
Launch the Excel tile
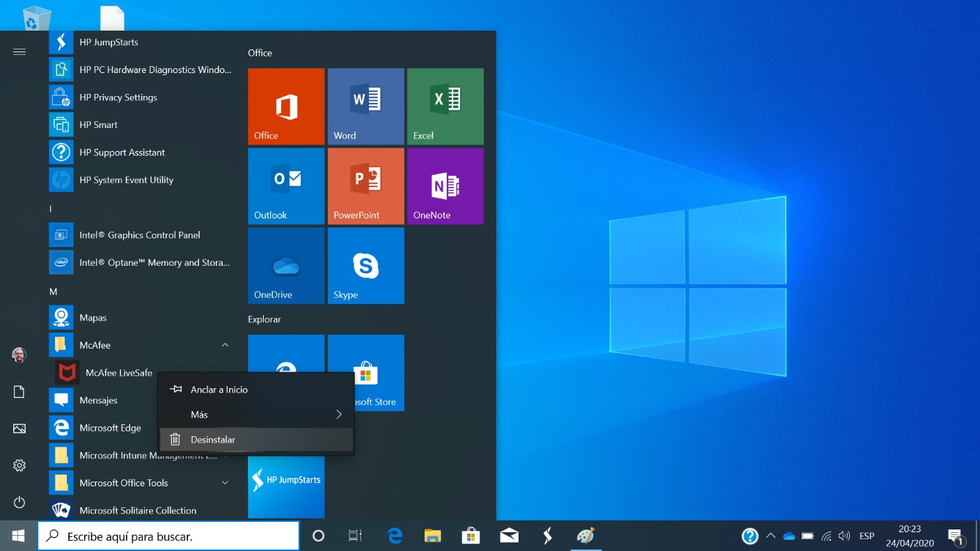[445, 106]
